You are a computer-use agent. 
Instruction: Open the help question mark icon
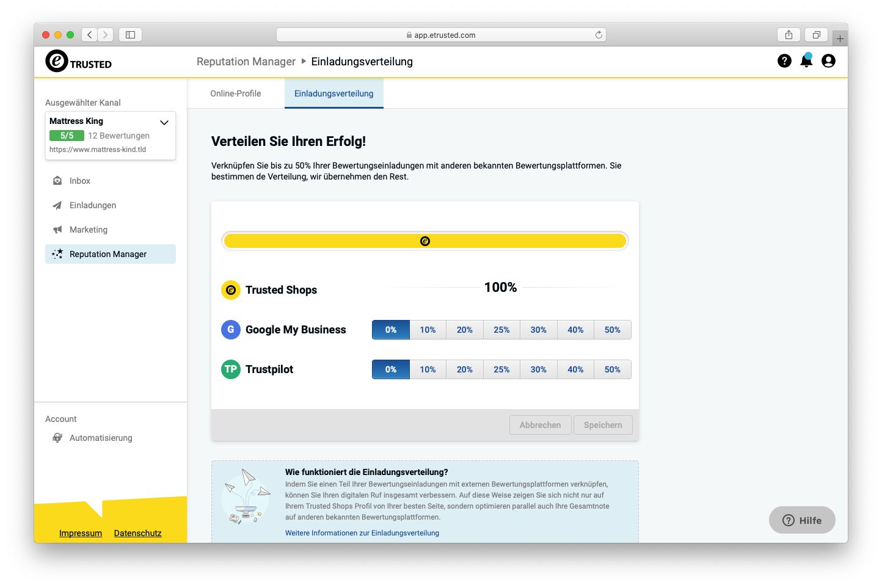[784, 61]
